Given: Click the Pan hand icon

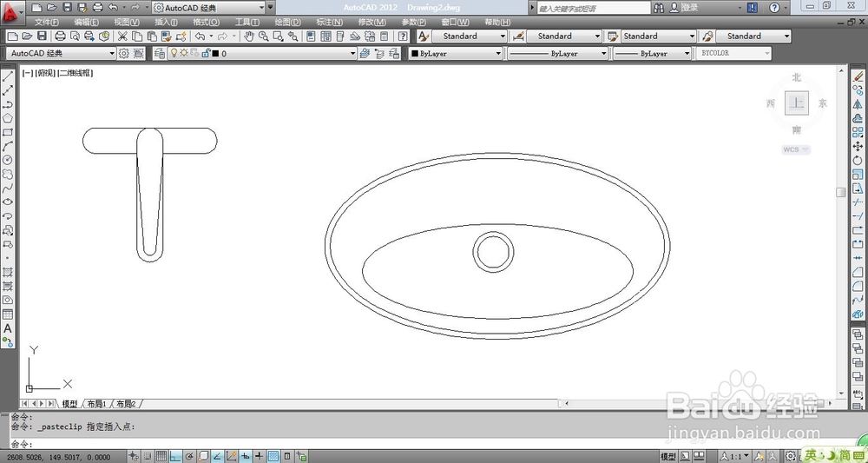Looking at the screenshot, I should (249, 36).
